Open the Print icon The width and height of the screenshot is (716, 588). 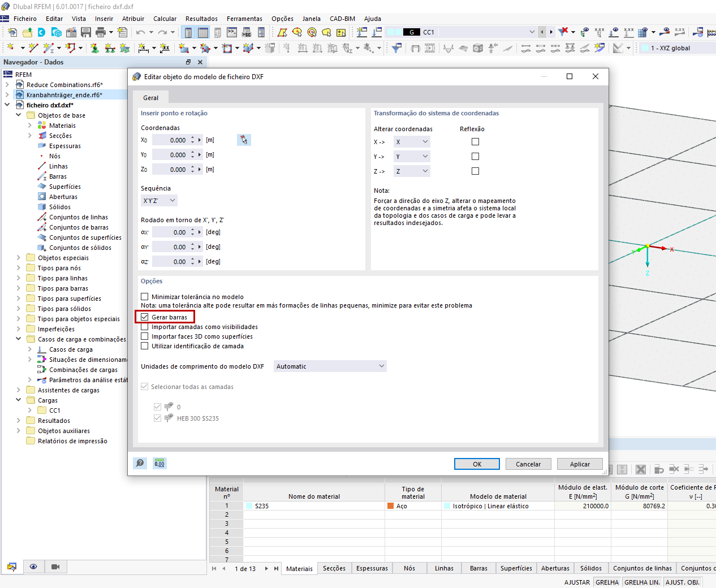[100, 33]
